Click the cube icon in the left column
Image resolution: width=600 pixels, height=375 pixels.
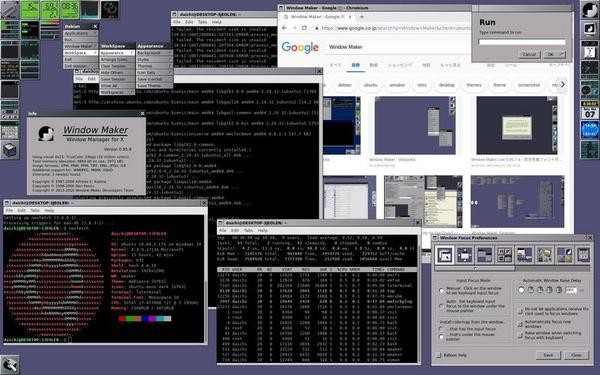(x=10, y=150)
